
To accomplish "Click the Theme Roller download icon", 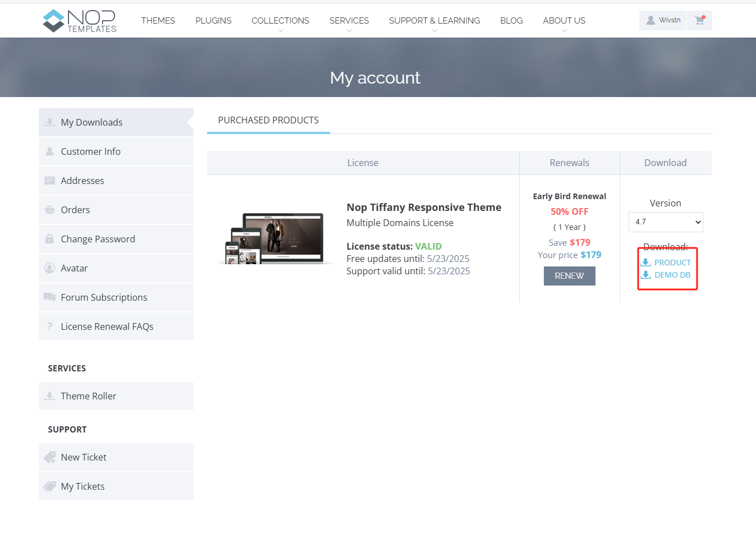I will pyautogui.click(x=50, y=396).
